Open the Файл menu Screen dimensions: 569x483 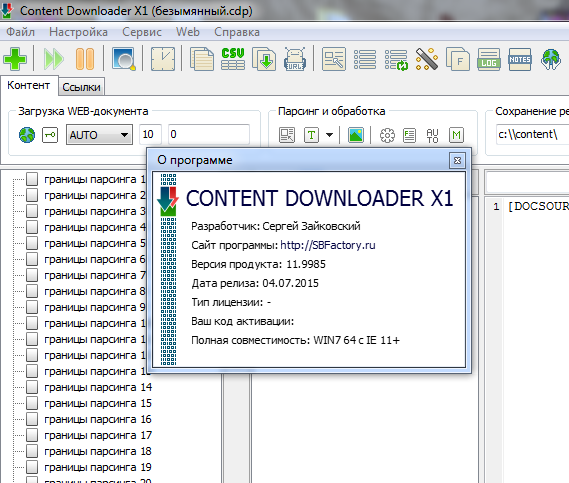(x=20, y=32)
